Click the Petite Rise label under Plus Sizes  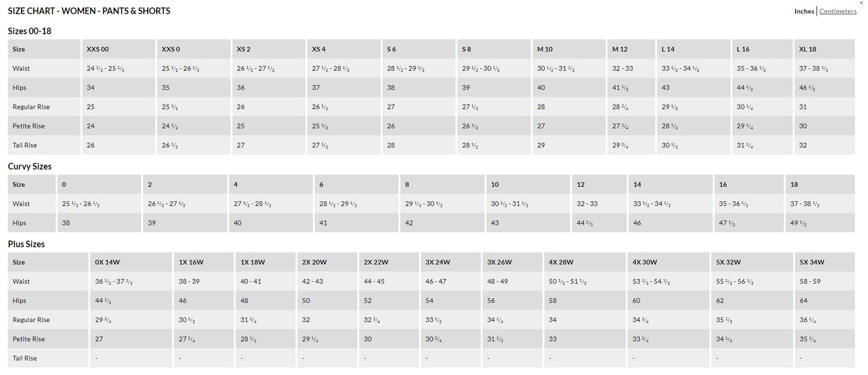[29, 339]
